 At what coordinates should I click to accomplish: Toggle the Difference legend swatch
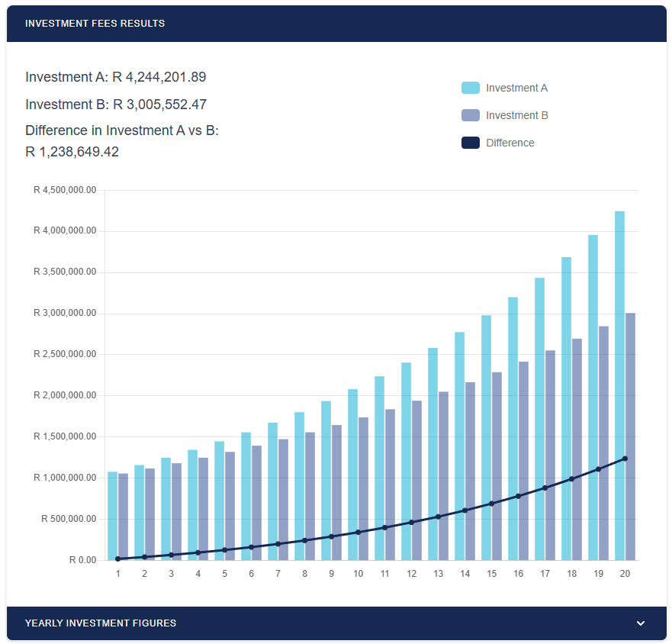pyautogui.click(x=470, y=143)
